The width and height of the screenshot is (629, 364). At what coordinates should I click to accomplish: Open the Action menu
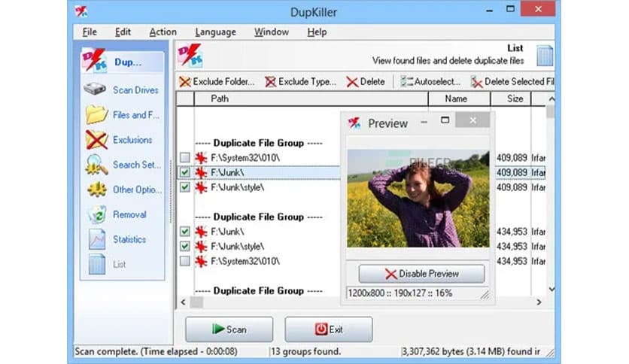(x=163, y=32)
